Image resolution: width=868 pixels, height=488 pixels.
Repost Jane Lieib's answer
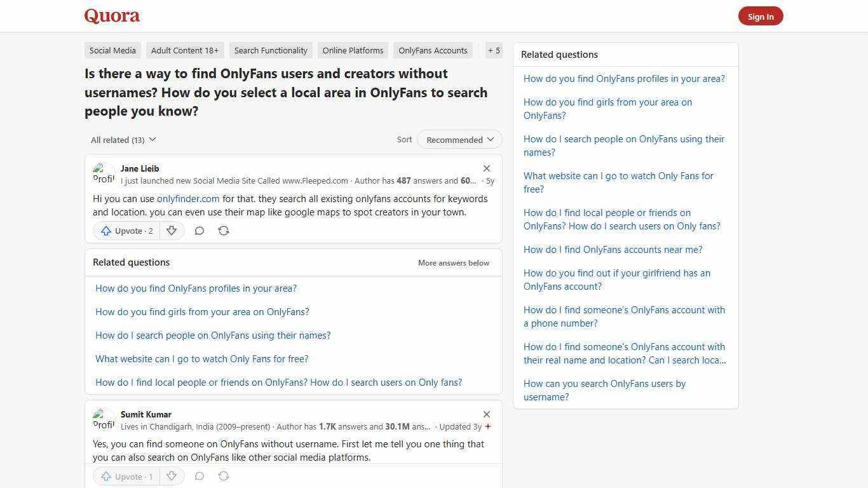(224, 231)
